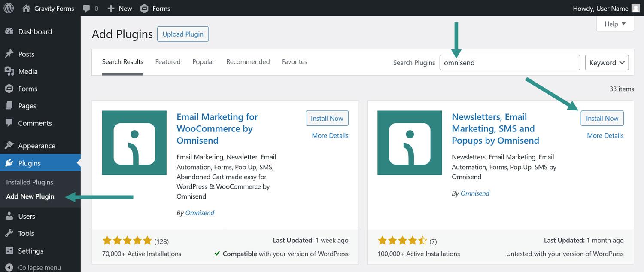Click the 70,000+ Active Installations text
The width and height of the screenshot is (644, 272).
[x=142, y=254]
